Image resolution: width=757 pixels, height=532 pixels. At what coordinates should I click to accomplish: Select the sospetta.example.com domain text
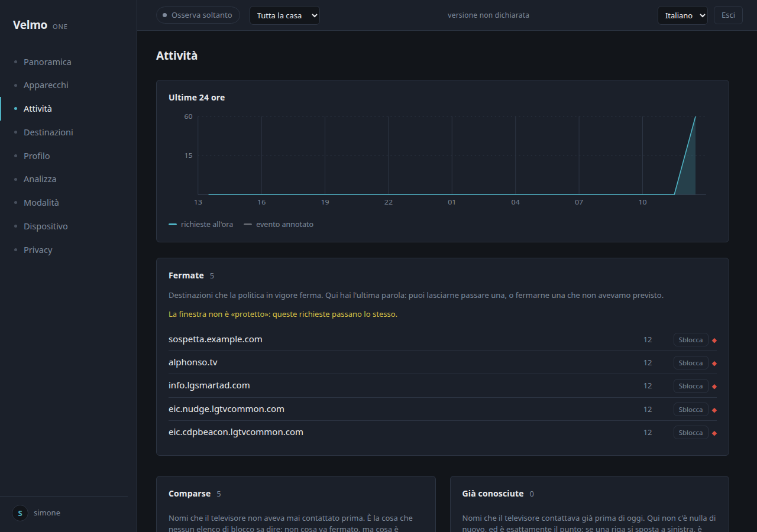point(215,339)
